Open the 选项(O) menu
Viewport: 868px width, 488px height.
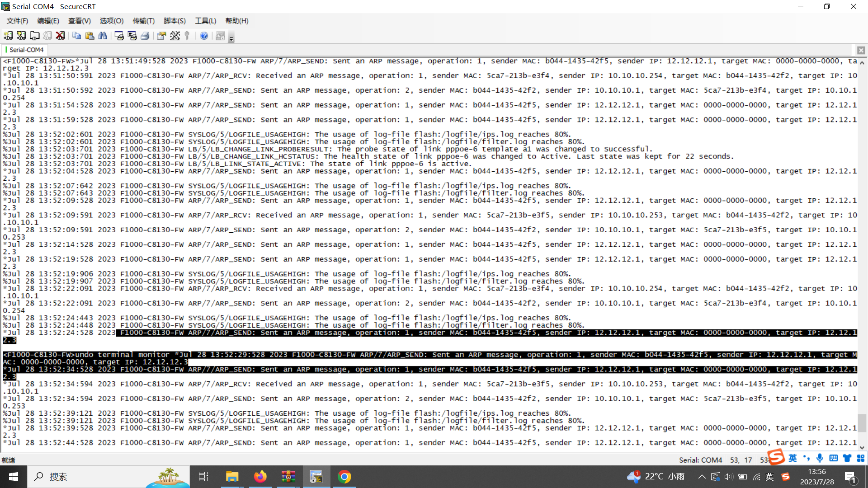111,21
